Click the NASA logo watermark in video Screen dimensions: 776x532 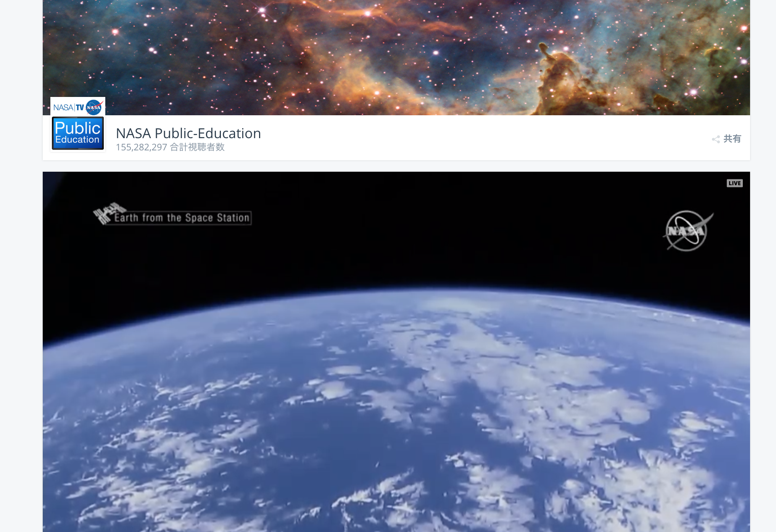(x=687, y=231)
